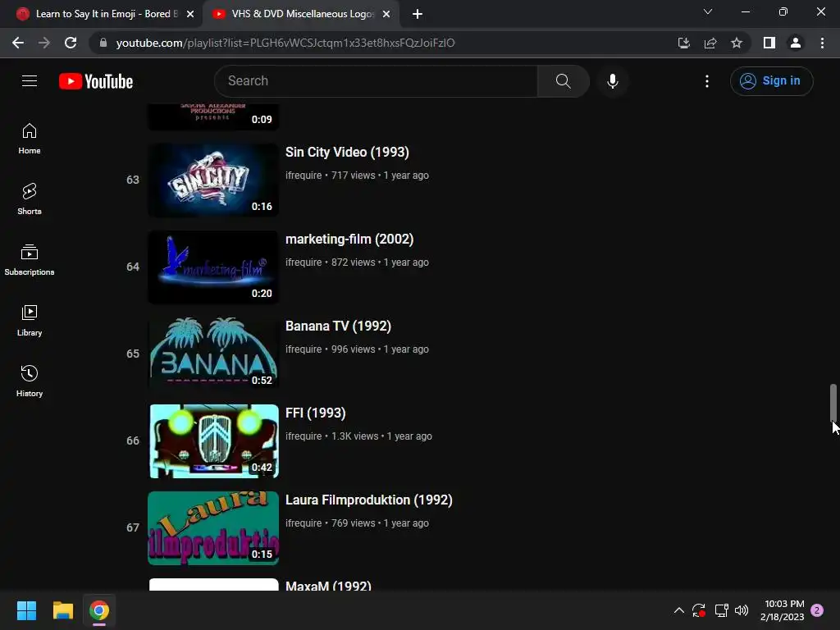840x630 pixels.
Task: Click the install app icon in address bar
Action: tap(683, 43)
